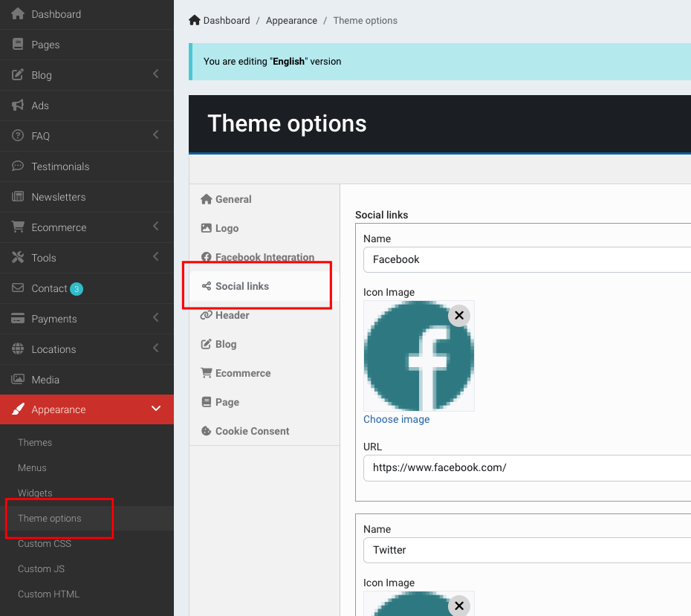This screenshot has width=691, height=616.
Task: Open Widgets under Appearance
Action: tap(35, 493)
